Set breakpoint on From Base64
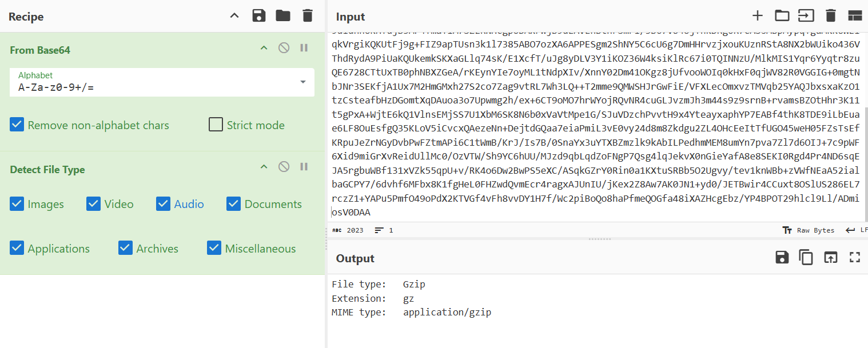This screenshot has width=868, height=348. click(x=304, y=48)
